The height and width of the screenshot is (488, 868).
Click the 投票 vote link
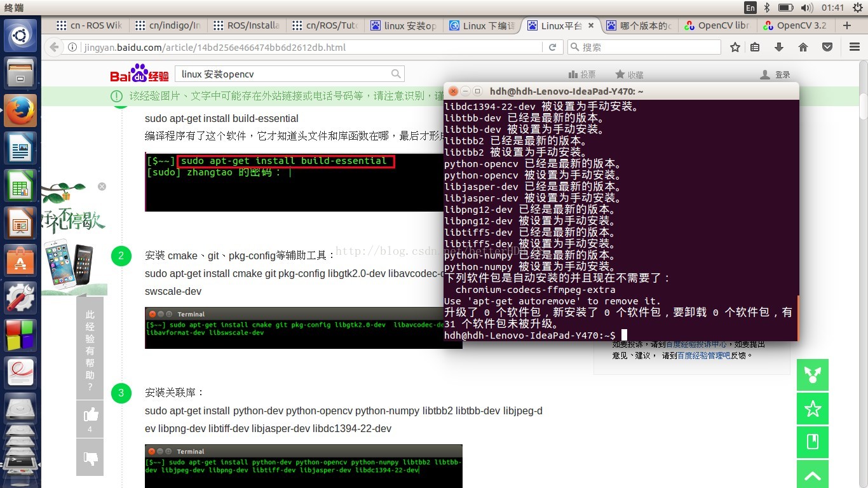[582, 74]
